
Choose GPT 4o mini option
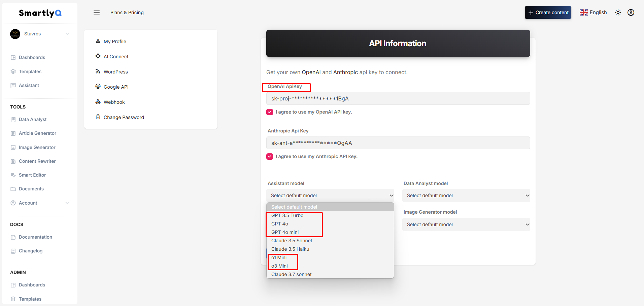330,232
